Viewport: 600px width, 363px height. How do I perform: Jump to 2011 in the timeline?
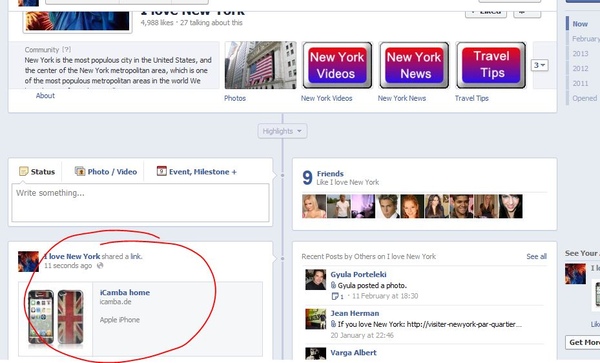point(580,83)
